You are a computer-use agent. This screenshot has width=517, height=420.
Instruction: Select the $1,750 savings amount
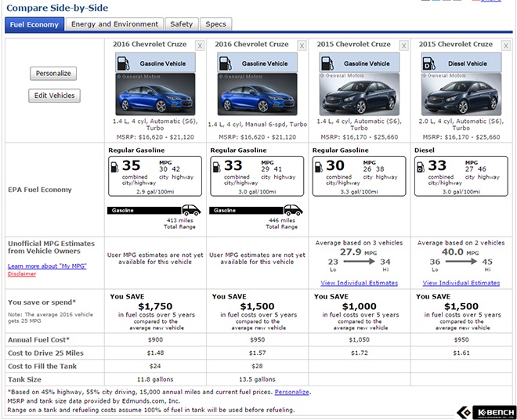point(155,306)
